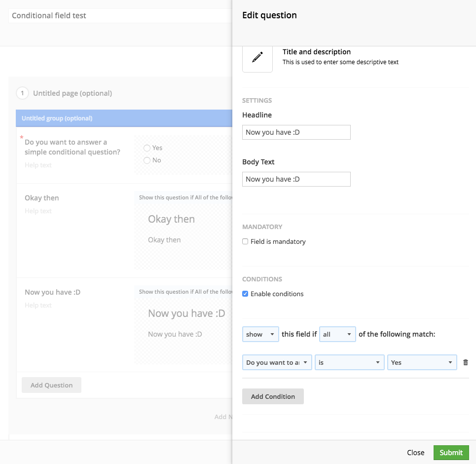This screenshot has width=476, height=464.
Task: Open the 'is' operator dropdown
Action: tap(349, 362)
